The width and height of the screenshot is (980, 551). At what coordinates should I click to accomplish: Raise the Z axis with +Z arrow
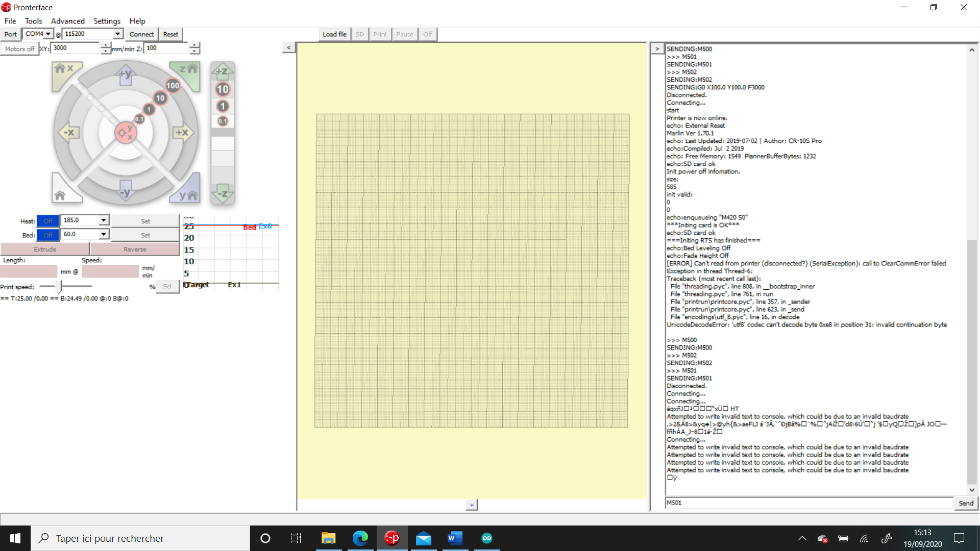click(223, 71)
